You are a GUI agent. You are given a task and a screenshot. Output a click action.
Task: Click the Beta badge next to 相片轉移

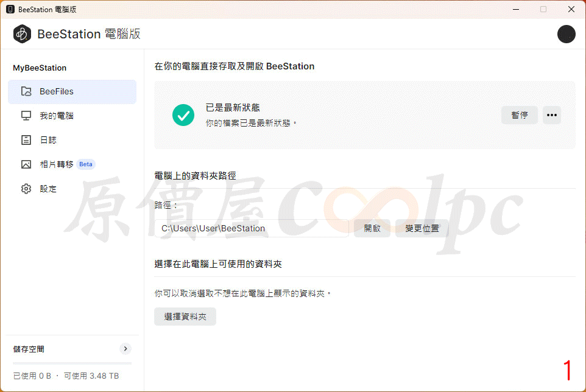pos(85,164)
